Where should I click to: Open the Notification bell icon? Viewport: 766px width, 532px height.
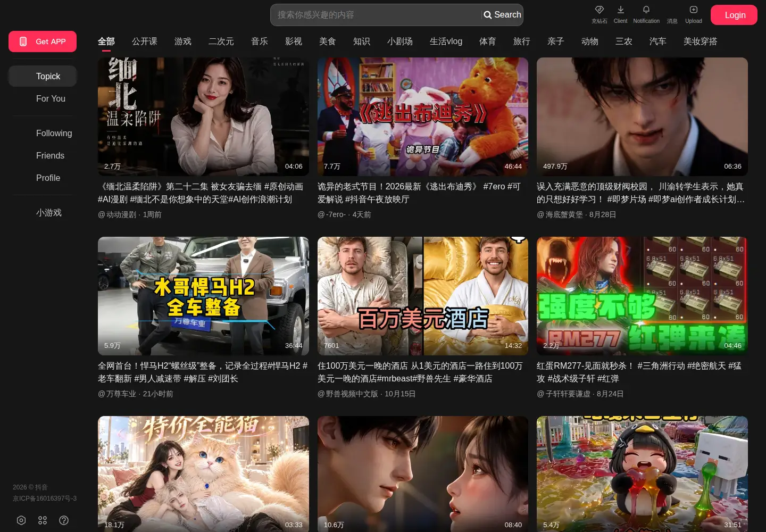(x=646, y=10)
